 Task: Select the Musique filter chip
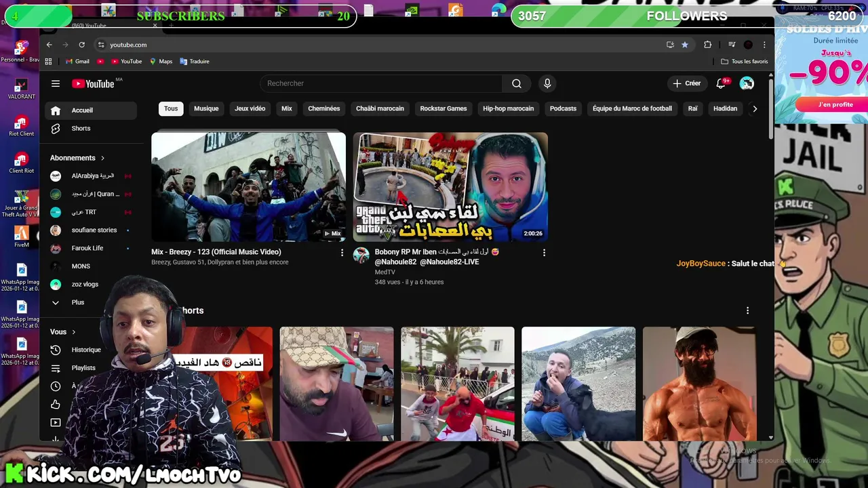(x=206, y=108)
